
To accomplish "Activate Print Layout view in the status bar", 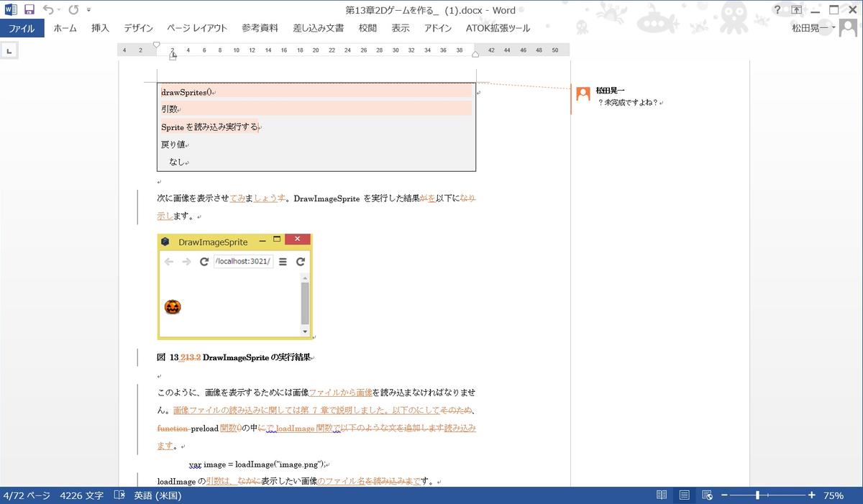I will coord(684,495).
